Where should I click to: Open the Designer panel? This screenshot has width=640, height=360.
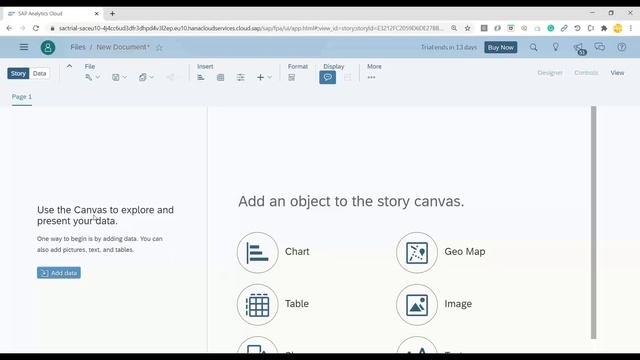(550, 73)
